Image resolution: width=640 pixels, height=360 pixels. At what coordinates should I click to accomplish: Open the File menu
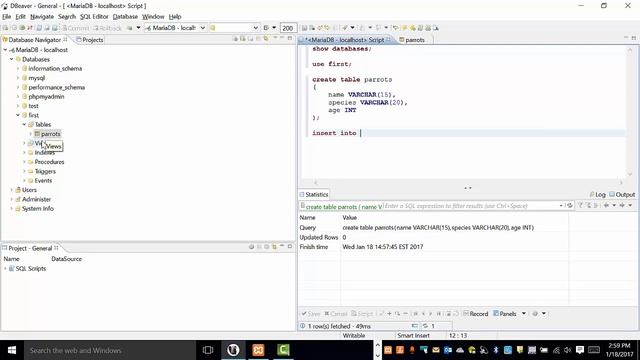[7, 17]
